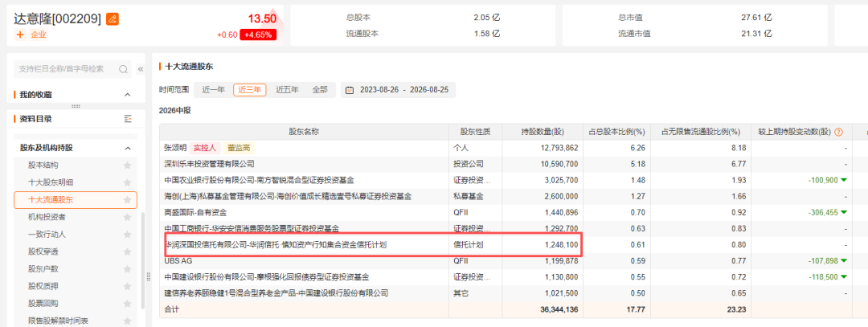
Task: Click the calendar icon in date range
Action: [350, 90]
